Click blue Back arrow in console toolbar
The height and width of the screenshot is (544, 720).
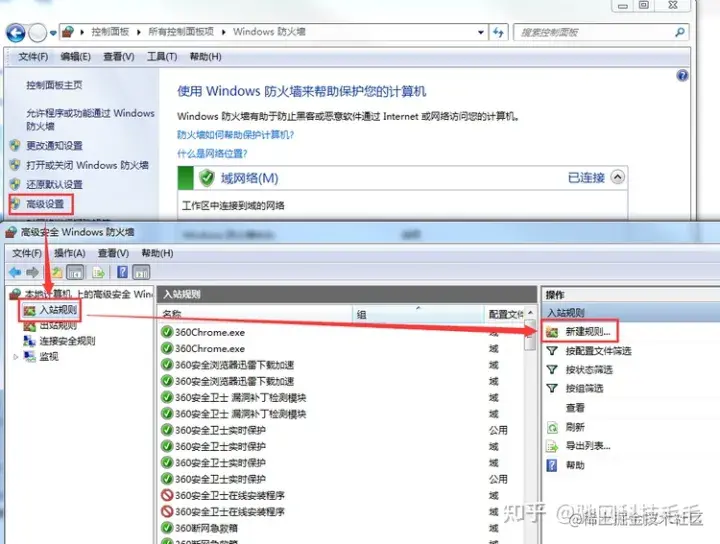(15, 273)
